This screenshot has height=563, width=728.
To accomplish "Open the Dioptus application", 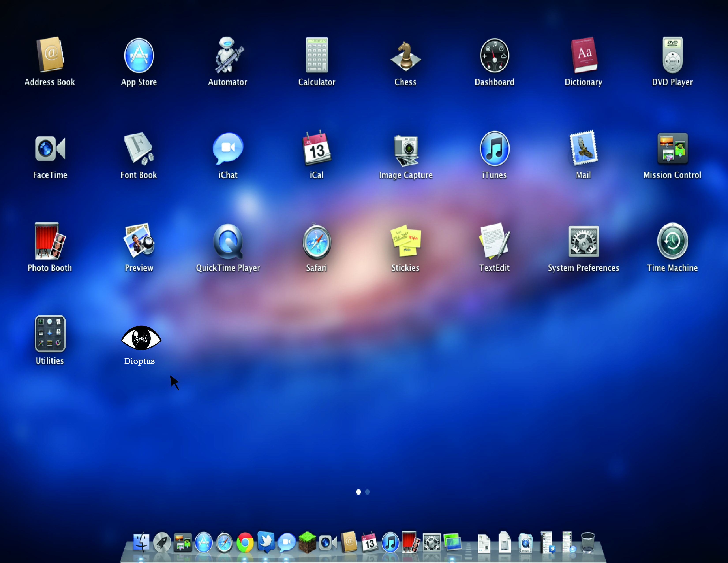I will click(x=141, y=338).
